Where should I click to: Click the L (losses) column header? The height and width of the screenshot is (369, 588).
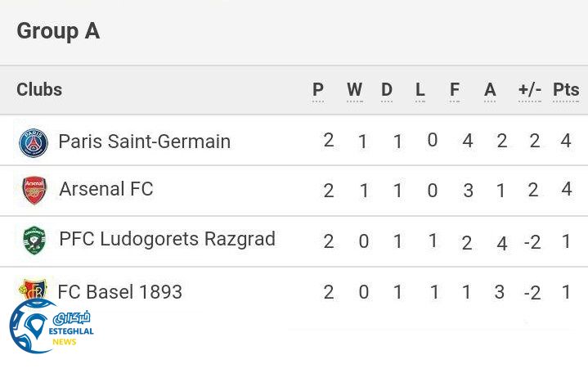420,90
